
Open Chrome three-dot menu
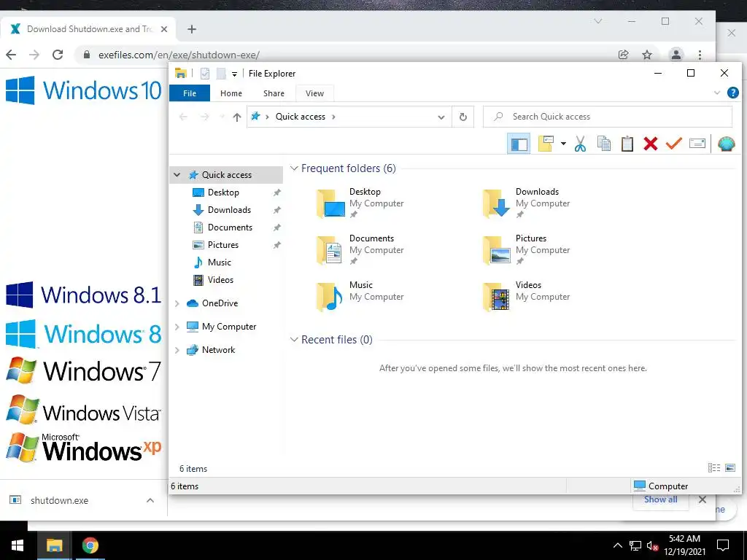(x=700, y=55)
